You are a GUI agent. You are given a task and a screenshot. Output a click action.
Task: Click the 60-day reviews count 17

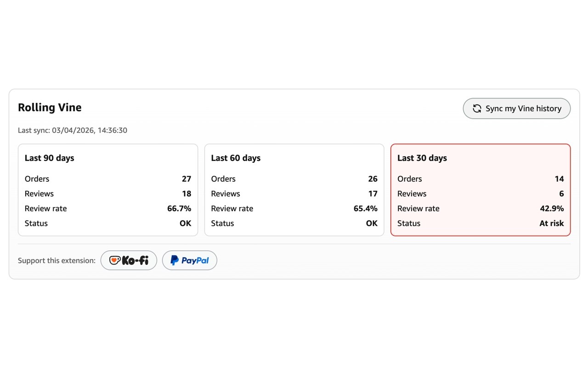point(373,194)
